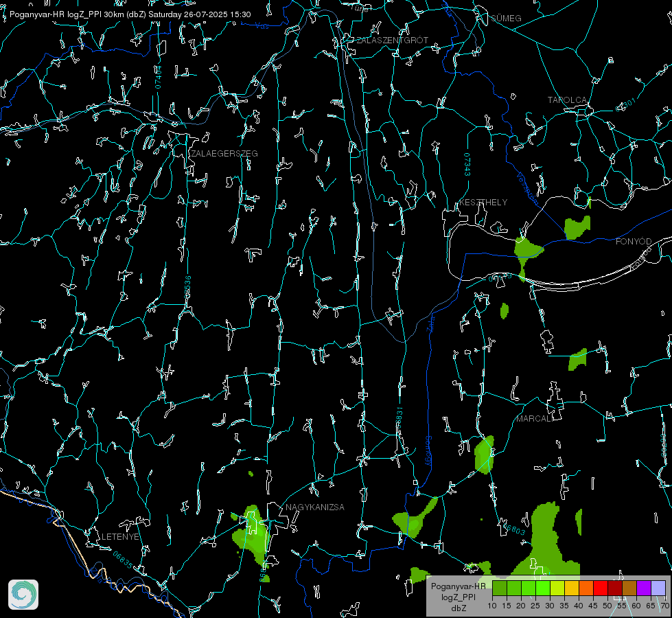This screenshot has height=618, width=672.
Task: Click the MARCALI city label
Action: [x=533, y=419]
